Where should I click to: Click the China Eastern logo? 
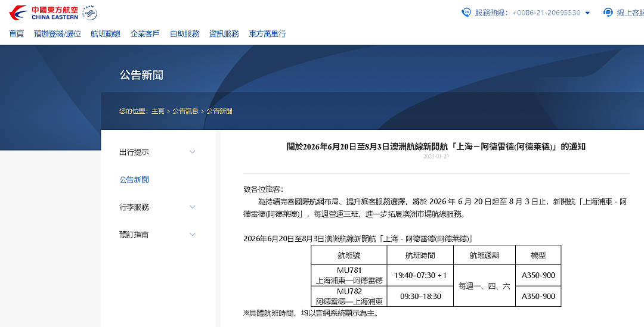44,13
